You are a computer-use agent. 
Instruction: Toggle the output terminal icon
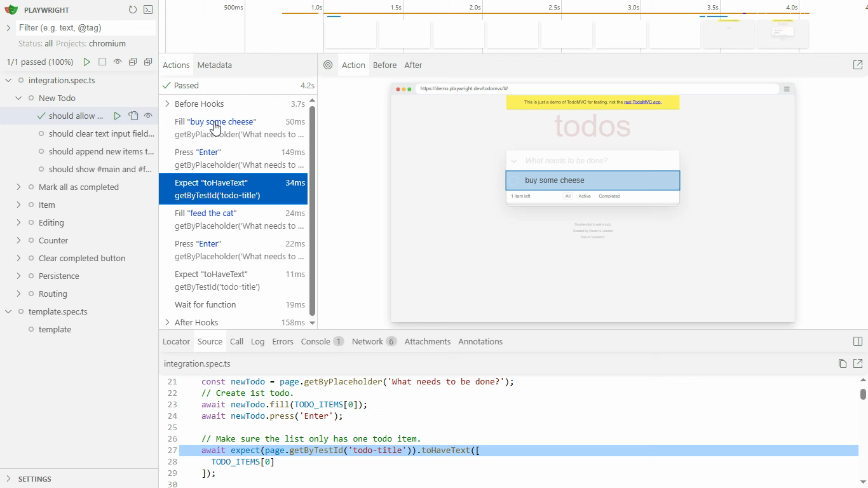pyautogui.click(x=148, y=10)
